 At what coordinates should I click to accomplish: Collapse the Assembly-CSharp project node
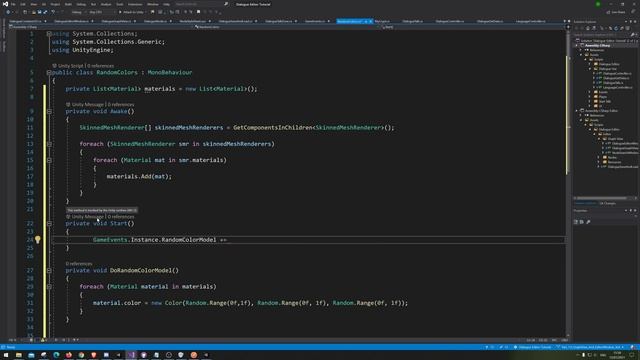coord(577,45)
